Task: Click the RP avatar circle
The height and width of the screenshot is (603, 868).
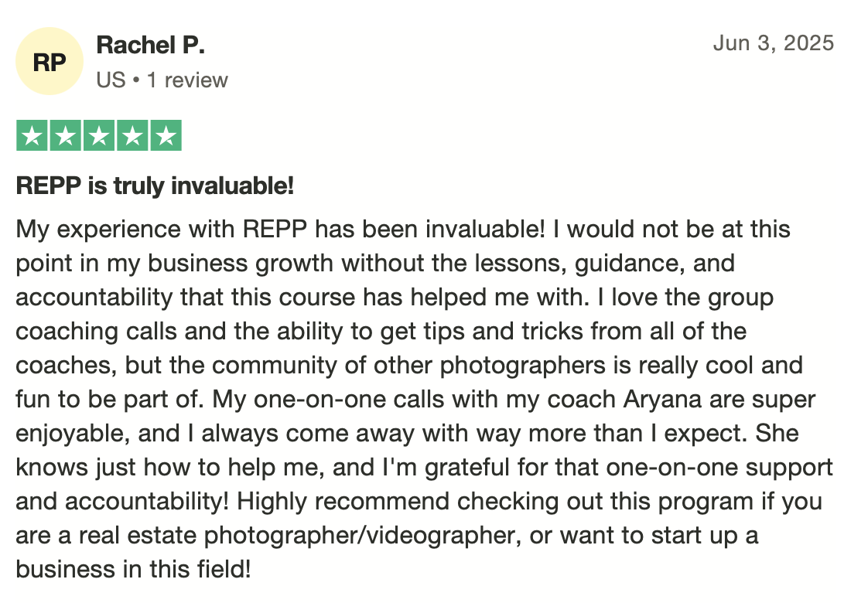Action: [50, 61]
